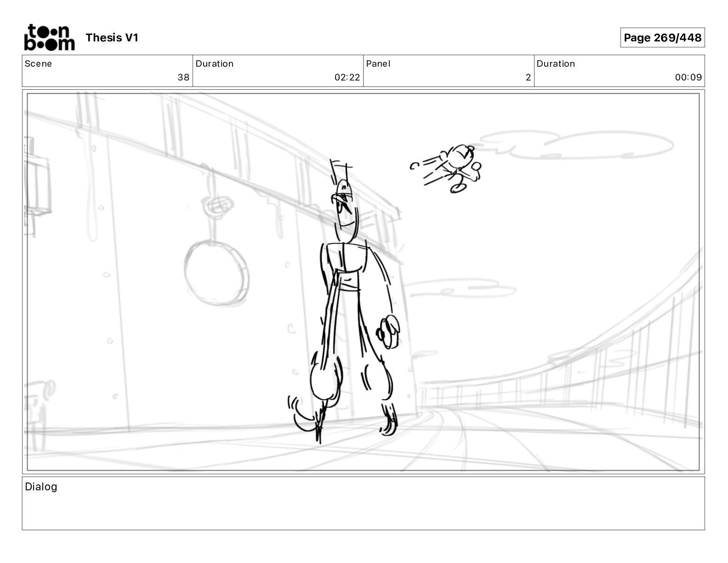Click the storyboard panel sketch thumbnail
The width and height of the screenshot is (728, 563).
pyautogui.click(x=363, y=282)
